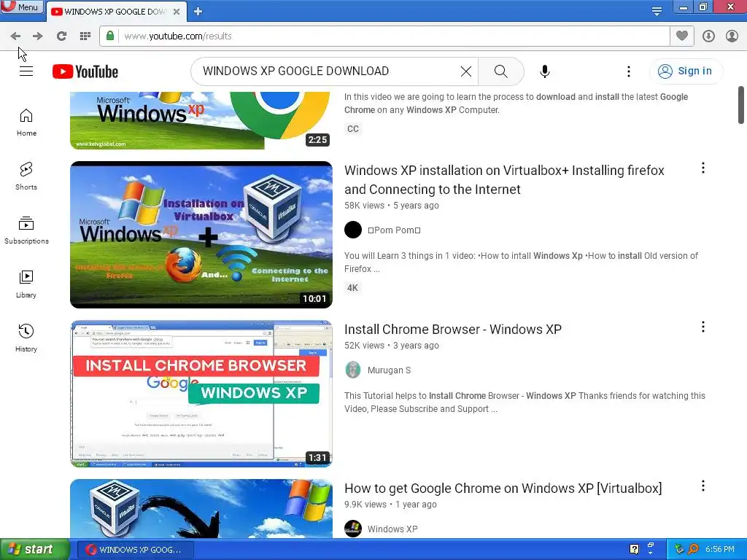This screenshot has height=560, width=747.
Task: Click the 4K badge
Action: [352, 287]
